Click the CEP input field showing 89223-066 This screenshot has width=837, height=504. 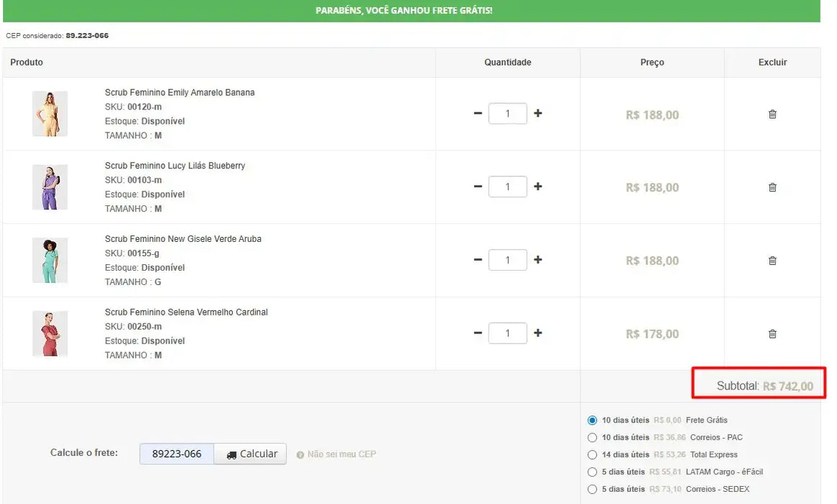(176, 454)
